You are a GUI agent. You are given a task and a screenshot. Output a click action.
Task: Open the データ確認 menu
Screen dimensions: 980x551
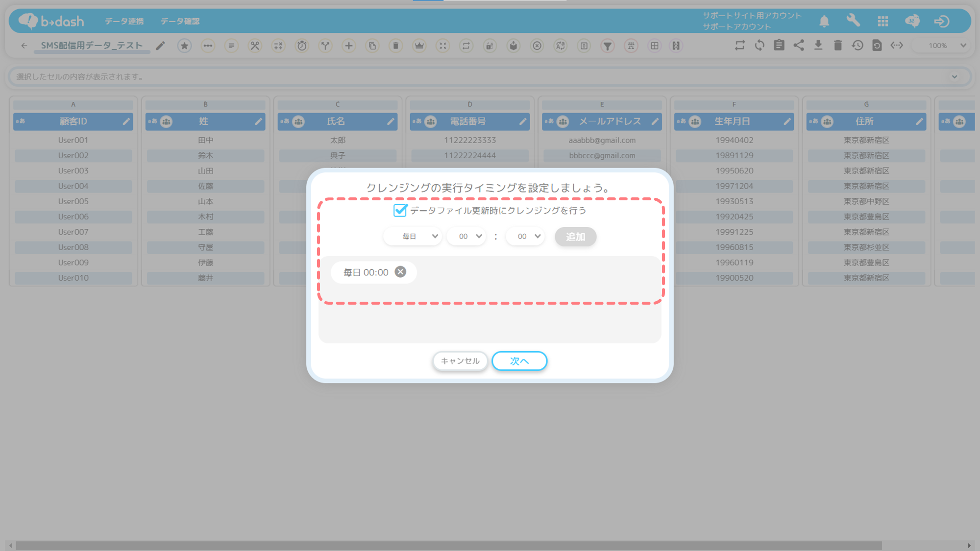click(180, 22)
